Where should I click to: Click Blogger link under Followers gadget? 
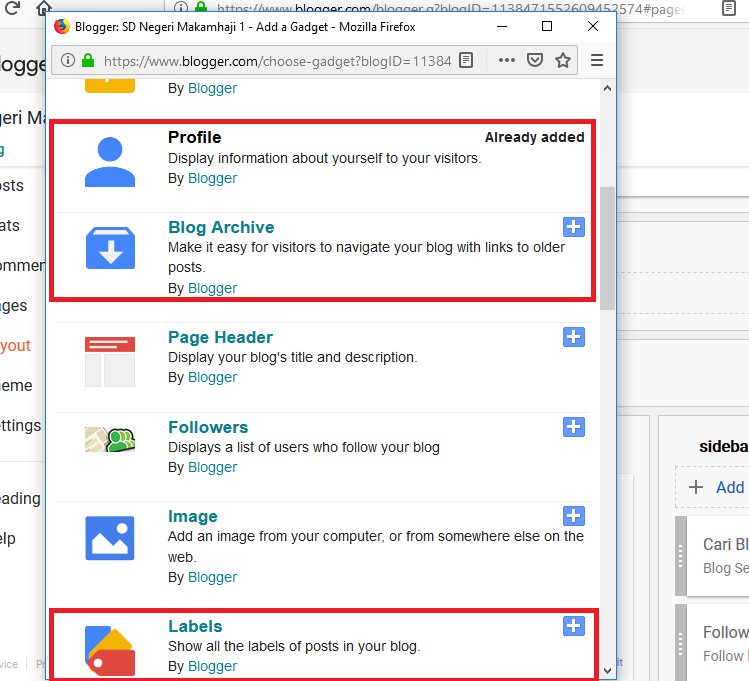[213, 467]
